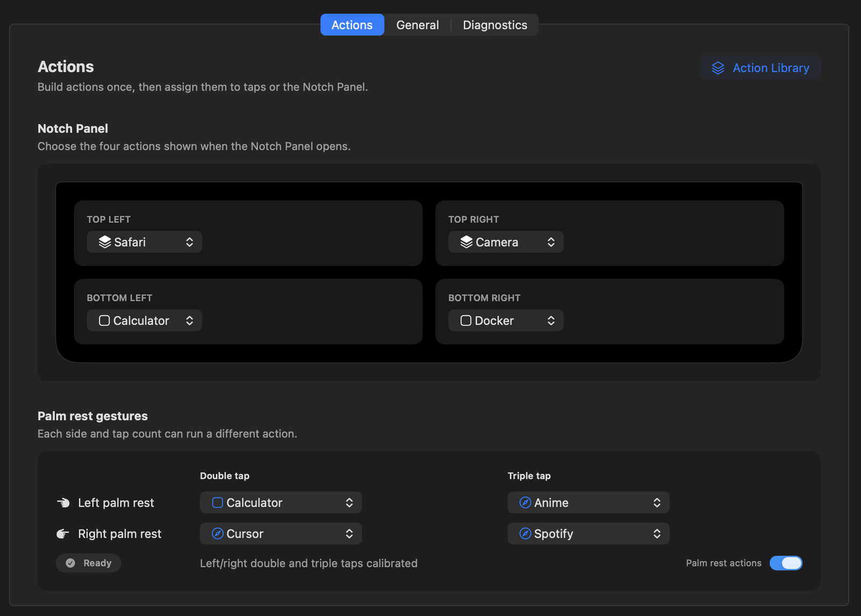861x616 pixels.
Task: Click the 'Right palm rest' label
Action: pos(119,534)
